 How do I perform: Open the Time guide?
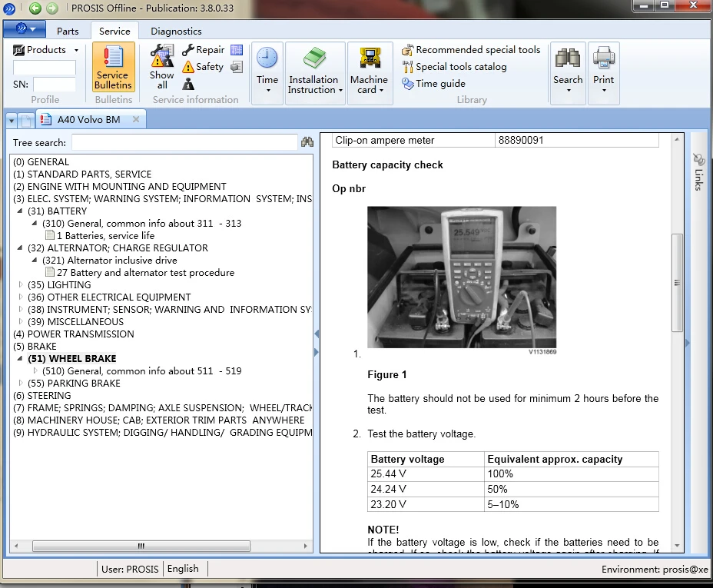[433, 84]
